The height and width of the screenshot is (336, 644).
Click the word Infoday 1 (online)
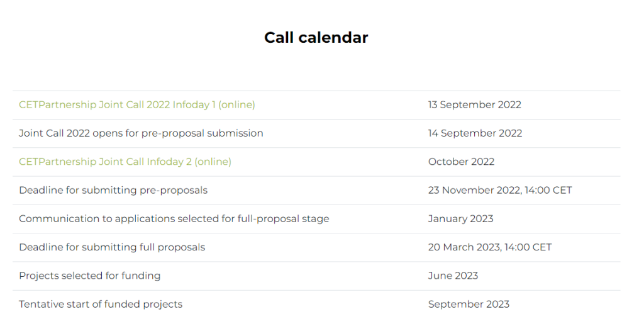coord(214,104)
